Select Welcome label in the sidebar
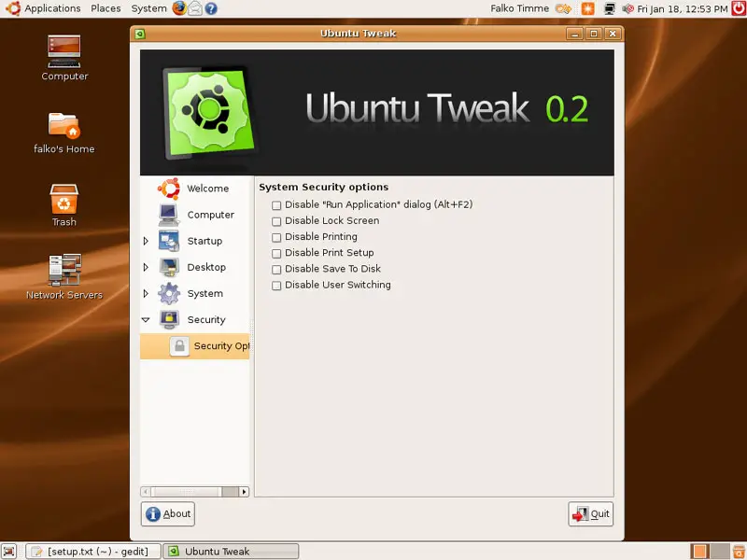Screen dimensions: 747x560 click(207, 189)
